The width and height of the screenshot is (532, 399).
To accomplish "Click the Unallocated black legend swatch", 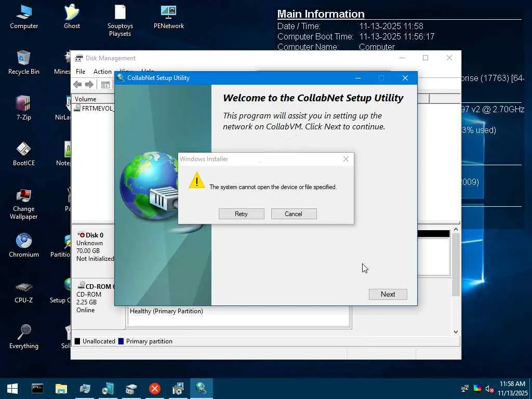I will pos(77,341).
